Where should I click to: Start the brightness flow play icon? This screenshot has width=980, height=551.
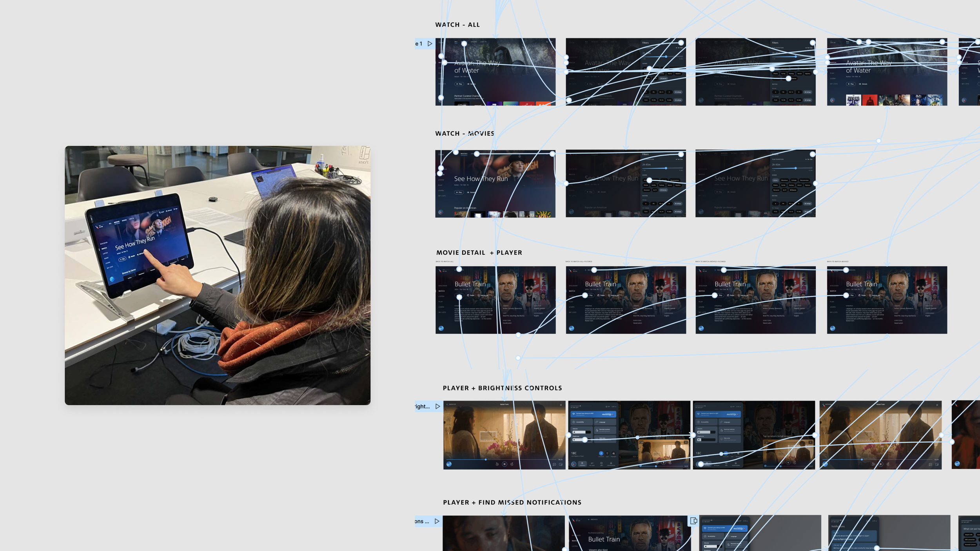point(438,406)
